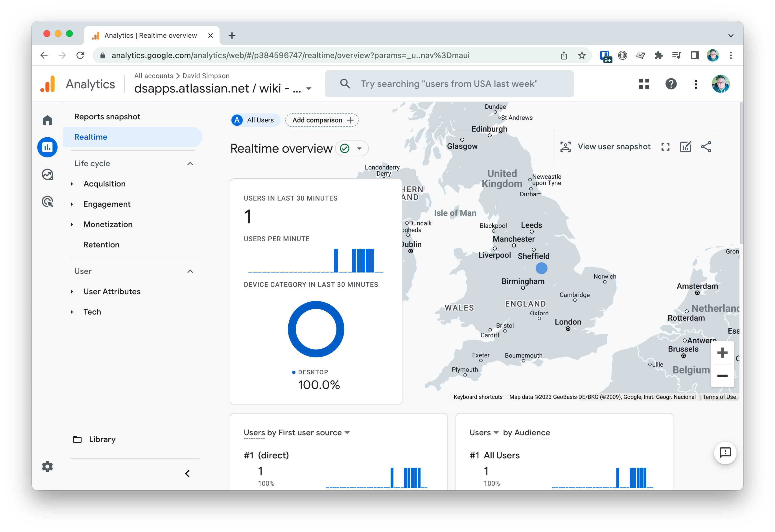Click the View user snapshot button
Image resolution: width=775 pixels, height=532 pixels.
click(605, 147)
